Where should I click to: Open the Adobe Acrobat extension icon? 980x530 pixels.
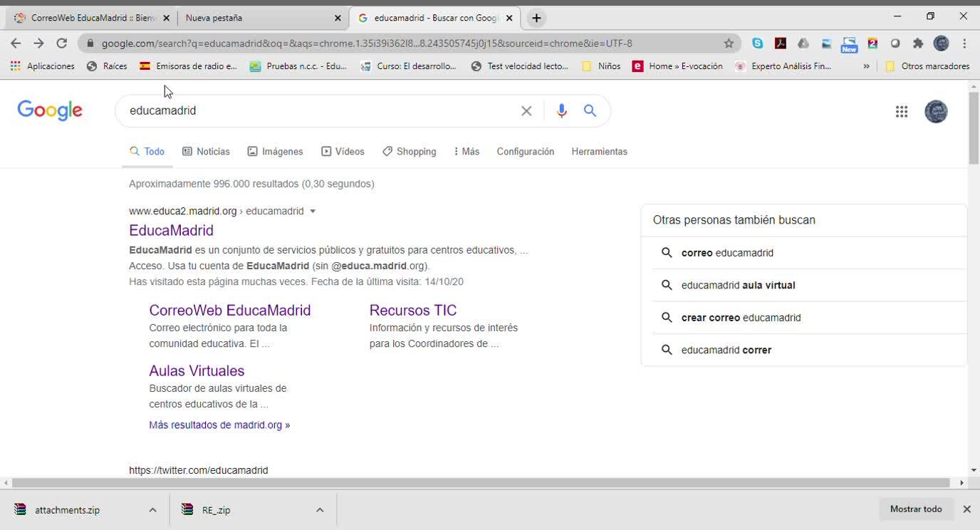(x=781, y=43)
